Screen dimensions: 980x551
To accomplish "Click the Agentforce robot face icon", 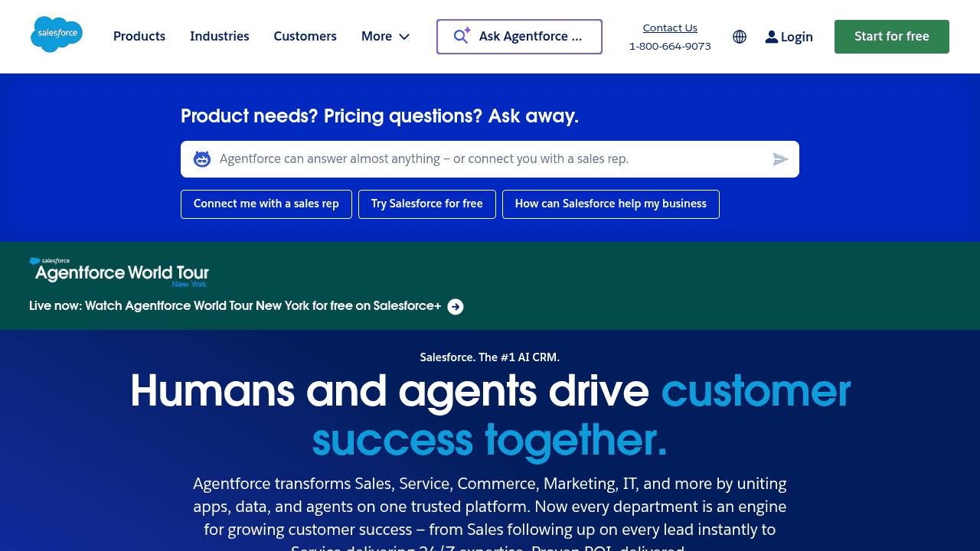I will tap(202, 159).
